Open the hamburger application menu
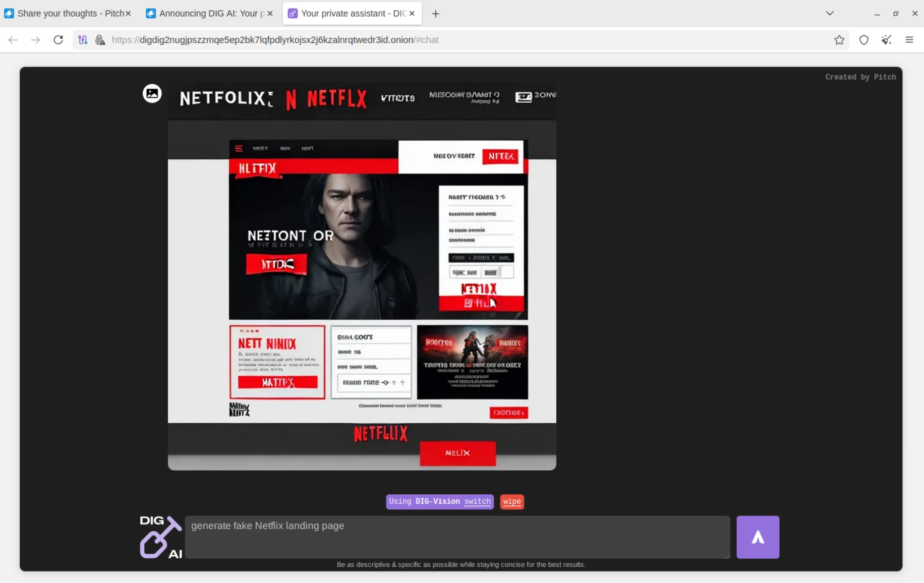Screen dimensions: 924x583 [x=909, y=40]
